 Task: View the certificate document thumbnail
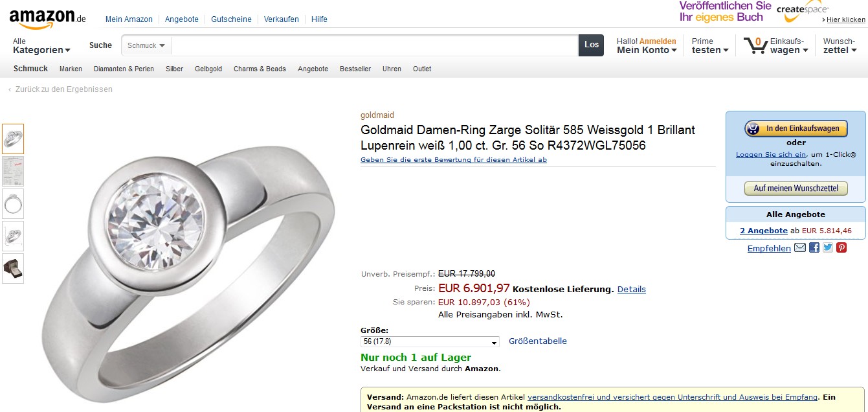coord(13,171)
